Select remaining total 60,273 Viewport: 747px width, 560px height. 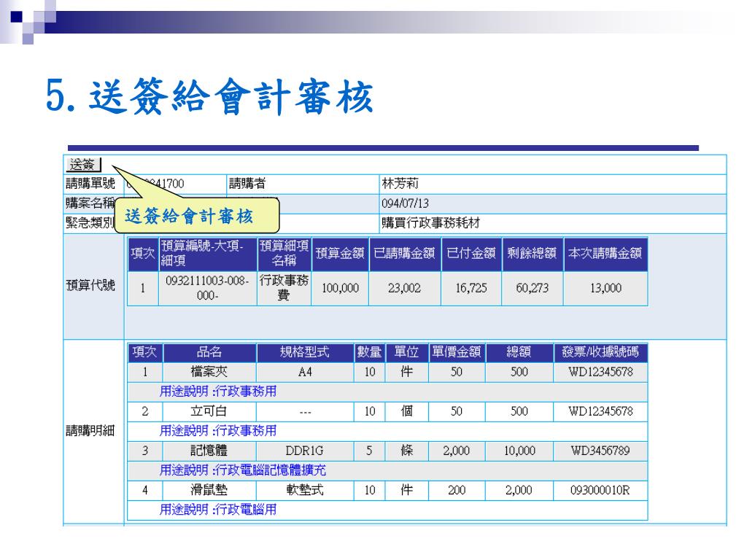[532, 288]
